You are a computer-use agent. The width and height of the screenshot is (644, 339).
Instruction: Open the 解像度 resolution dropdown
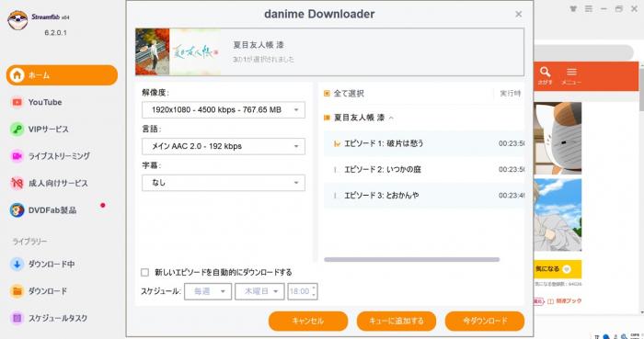point(224,110)
